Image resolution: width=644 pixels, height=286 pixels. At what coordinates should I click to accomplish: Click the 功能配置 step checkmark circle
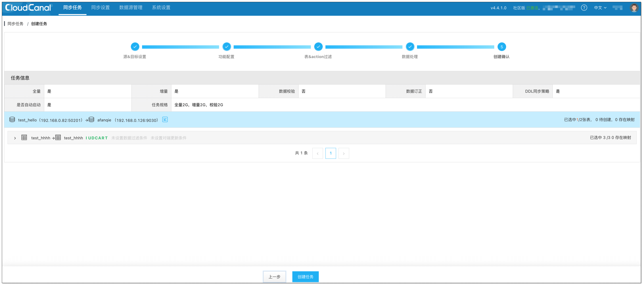226,47
